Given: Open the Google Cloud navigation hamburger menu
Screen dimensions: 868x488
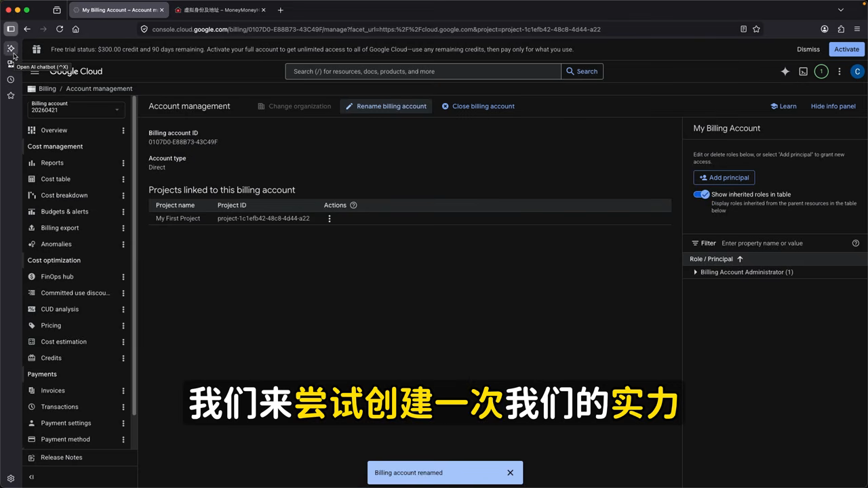Looking at the screenshot, I should click(35, 72).
